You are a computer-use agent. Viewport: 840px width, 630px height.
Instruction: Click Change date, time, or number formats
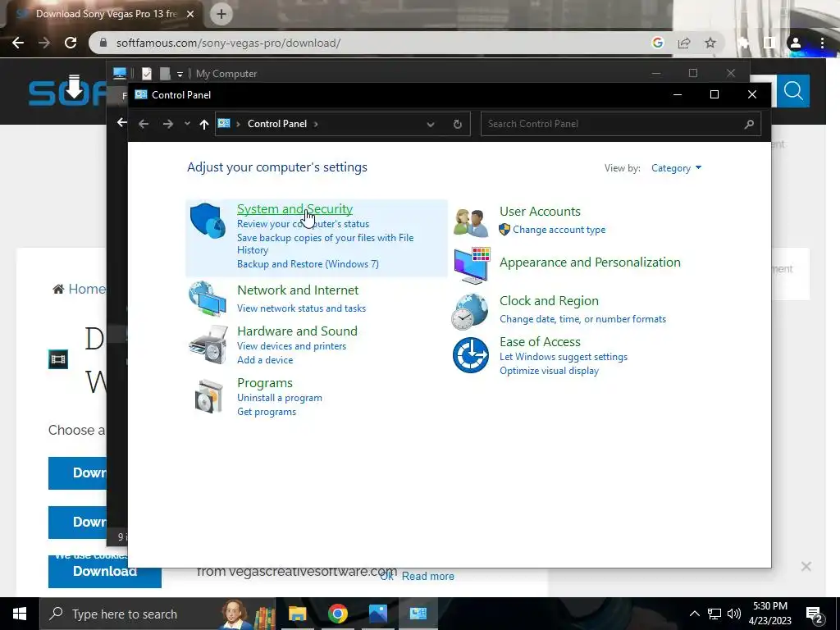582,319
